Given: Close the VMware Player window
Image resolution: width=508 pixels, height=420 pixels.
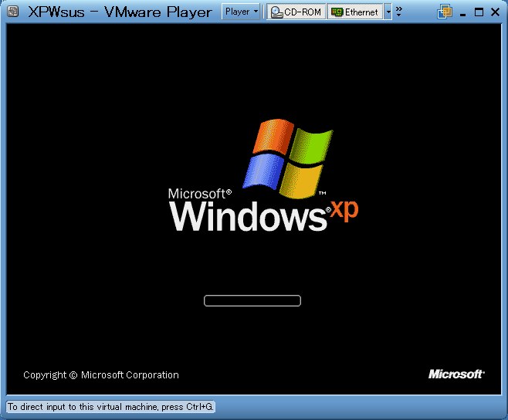Looking at the screenshot, I should tap(495, 12).
